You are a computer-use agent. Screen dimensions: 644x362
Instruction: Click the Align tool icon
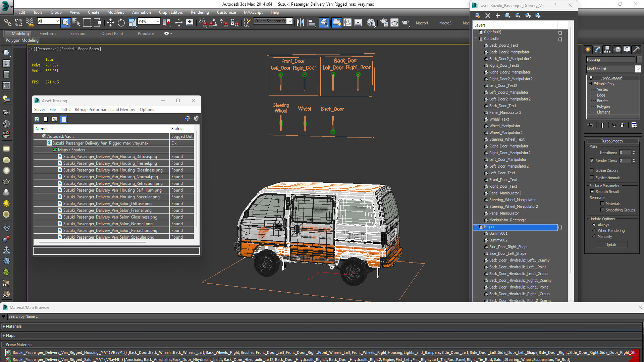312,22
